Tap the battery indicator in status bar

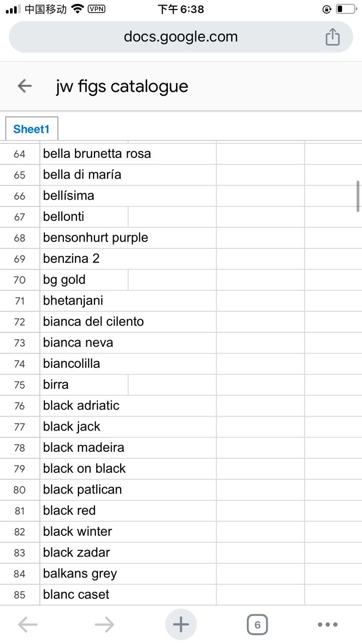[x=345, y=9]
